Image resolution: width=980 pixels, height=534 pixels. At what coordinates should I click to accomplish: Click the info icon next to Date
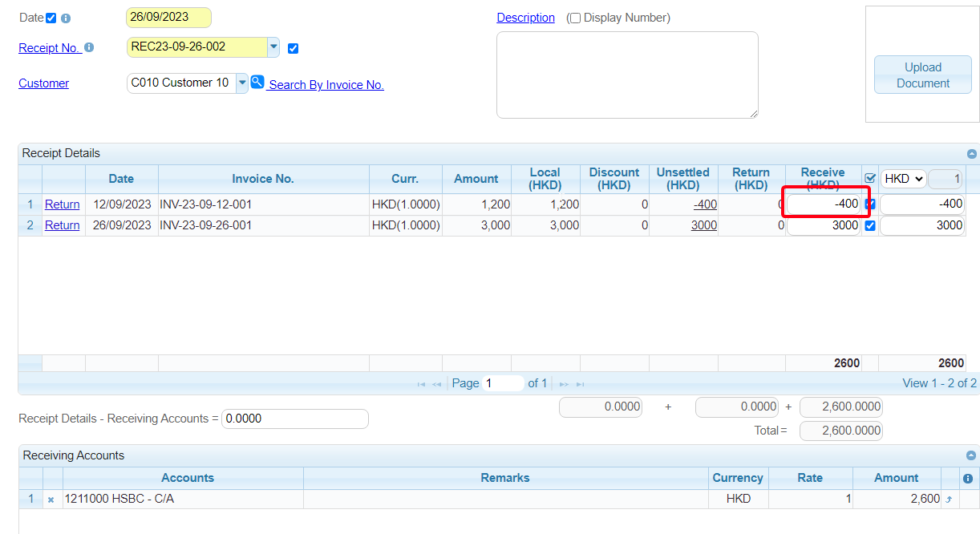coord(66,18)
